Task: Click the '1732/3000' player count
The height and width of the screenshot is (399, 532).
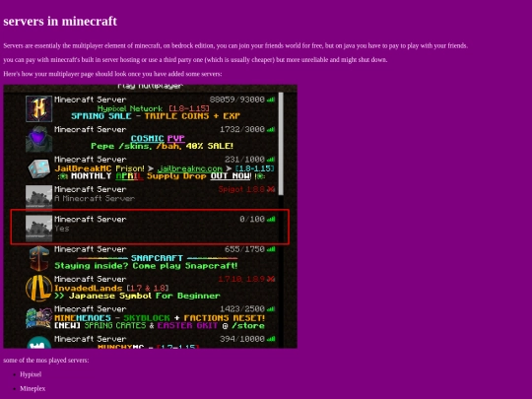Action: coord(242,129)
